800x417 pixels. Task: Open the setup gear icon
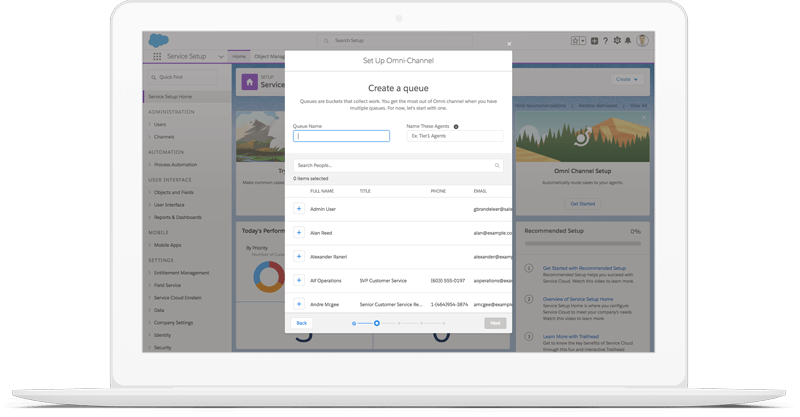[x=616, y=41]
